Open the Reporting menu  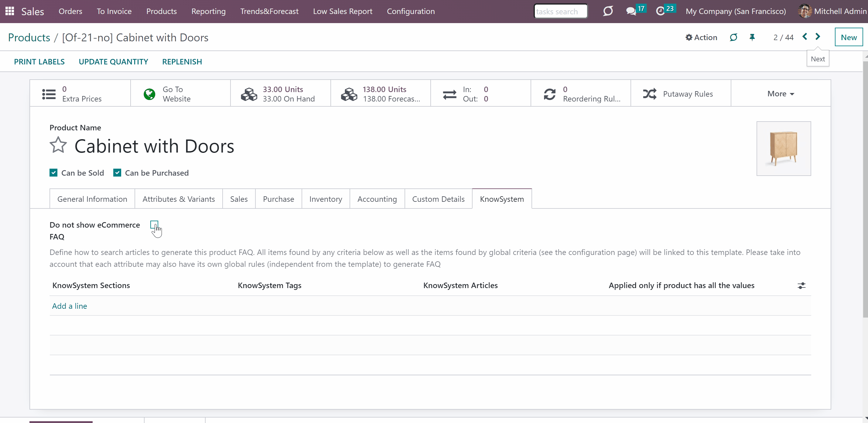pyautogui.click(x=209, y=12)
